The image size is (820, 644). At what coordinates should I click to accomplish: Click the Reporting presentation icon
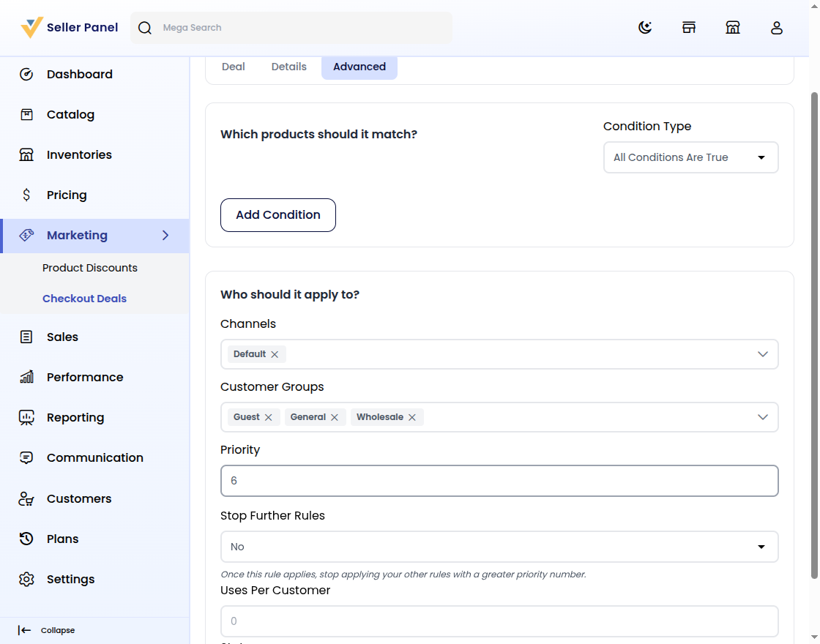26,417
